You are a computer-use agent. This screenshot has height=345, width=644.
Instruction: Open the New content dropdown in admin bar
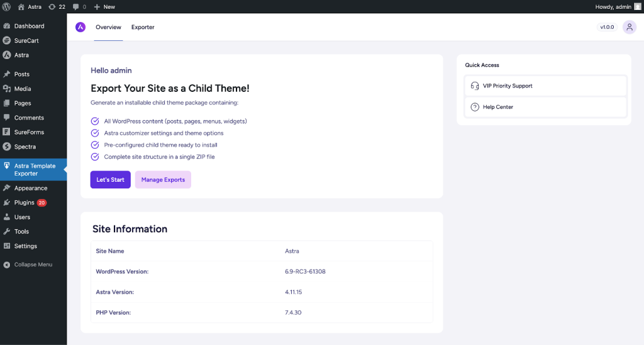pos(104,6)
